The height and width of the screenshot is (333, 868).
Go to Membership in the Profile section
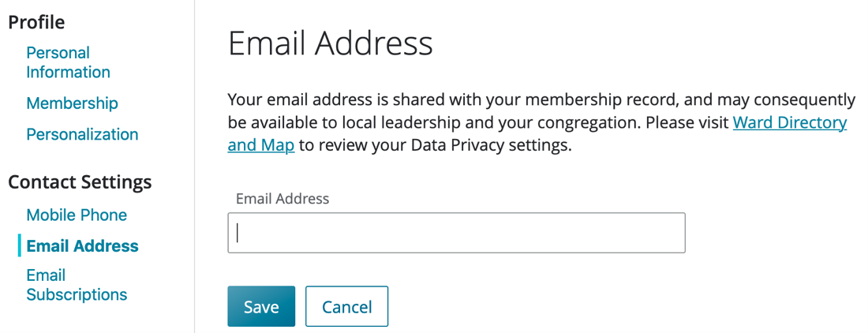[x=72, y=103]
